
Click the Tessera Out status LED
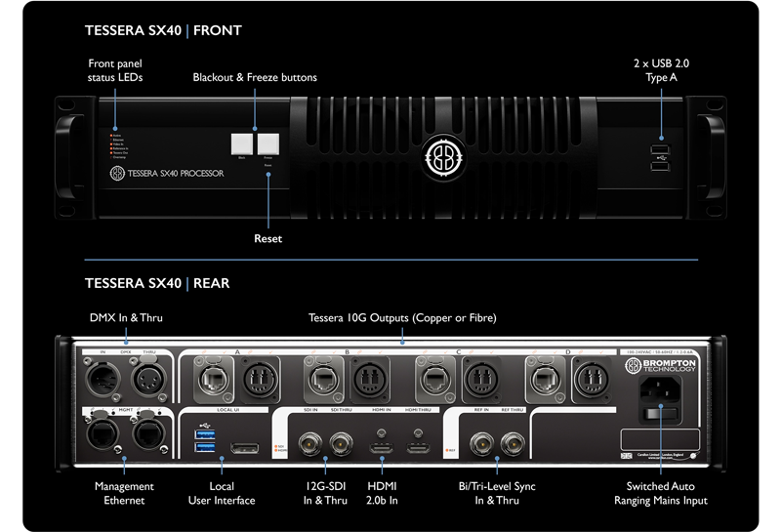pos(111,153)
